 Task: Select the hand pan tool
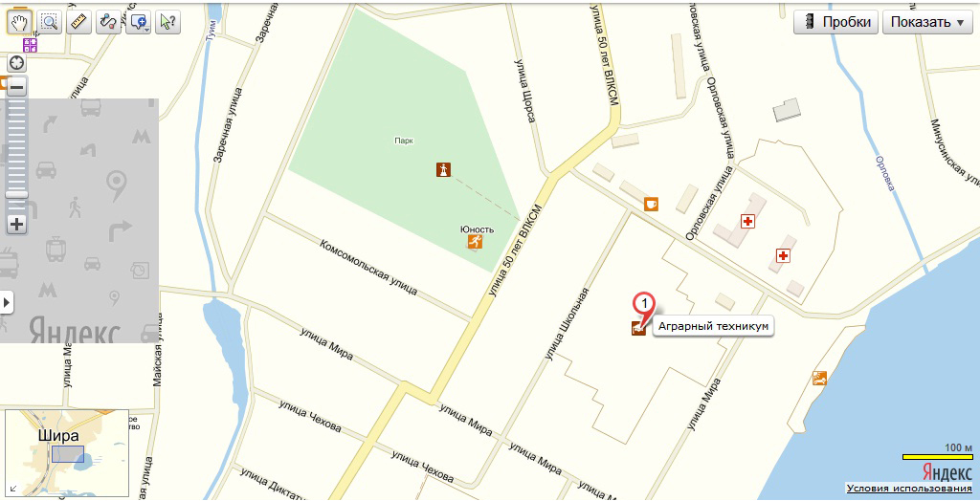[x=19, y=23]
